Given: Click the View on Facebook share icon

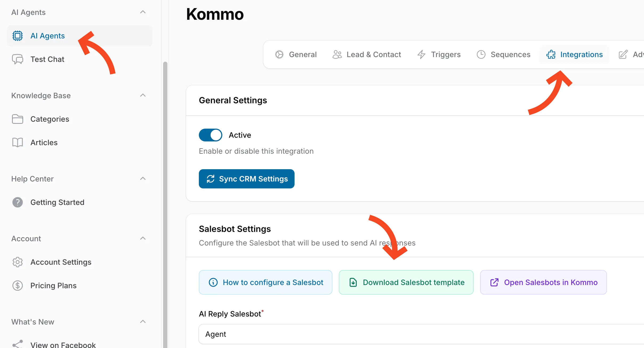Looking at the screenshot, I should (18, 344).
